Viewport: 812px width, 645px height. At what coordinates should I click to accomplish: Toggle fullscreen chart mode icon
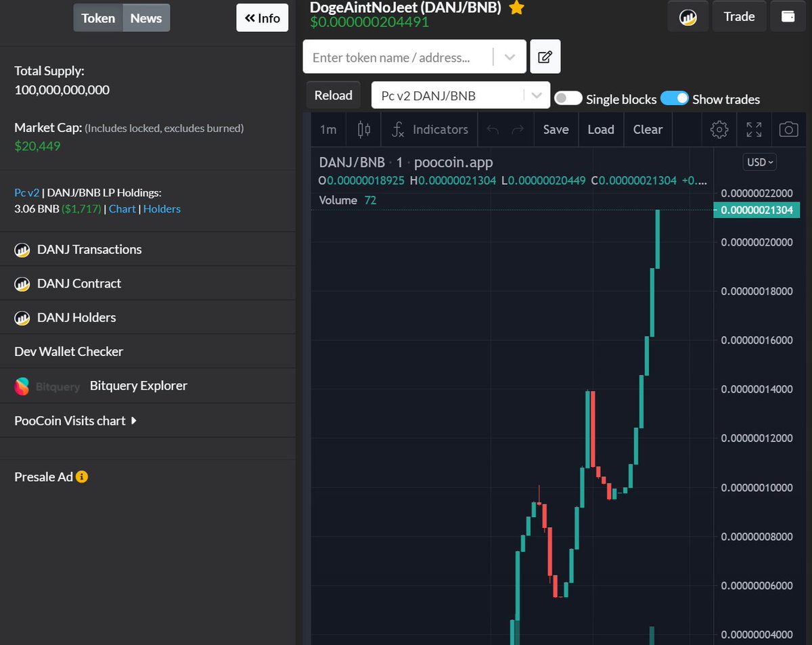coord(754,129)
